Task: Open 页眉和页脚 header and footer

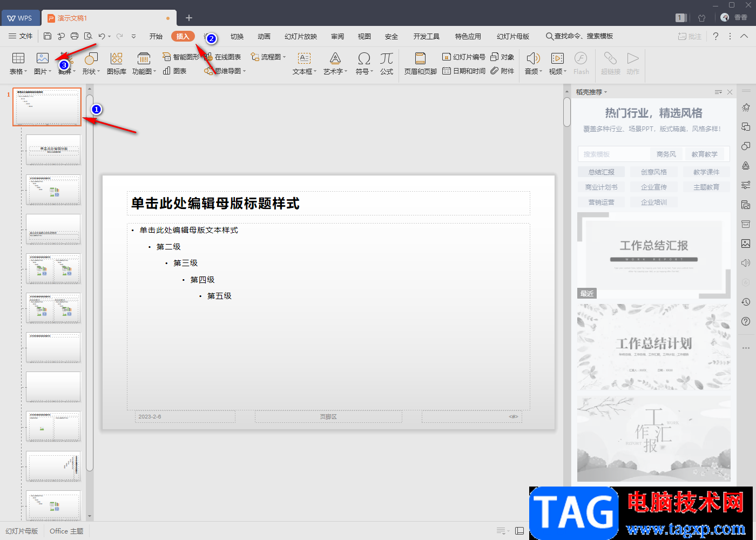Action: [420, 63]
